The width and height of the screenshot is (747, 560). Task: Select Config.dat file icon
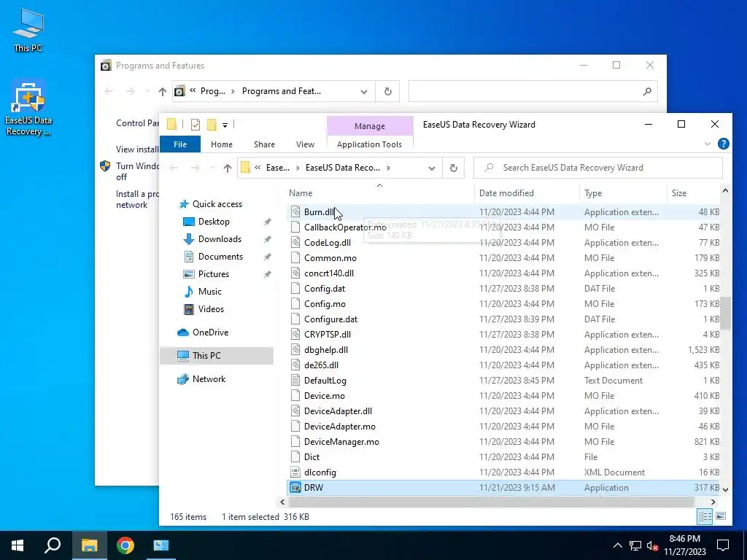click(295, 289)
